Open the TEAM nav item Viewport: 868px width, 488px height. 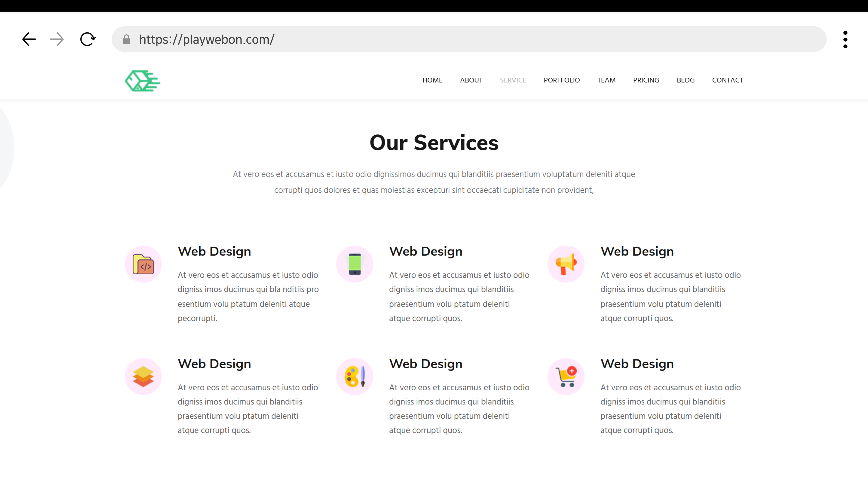606,80
